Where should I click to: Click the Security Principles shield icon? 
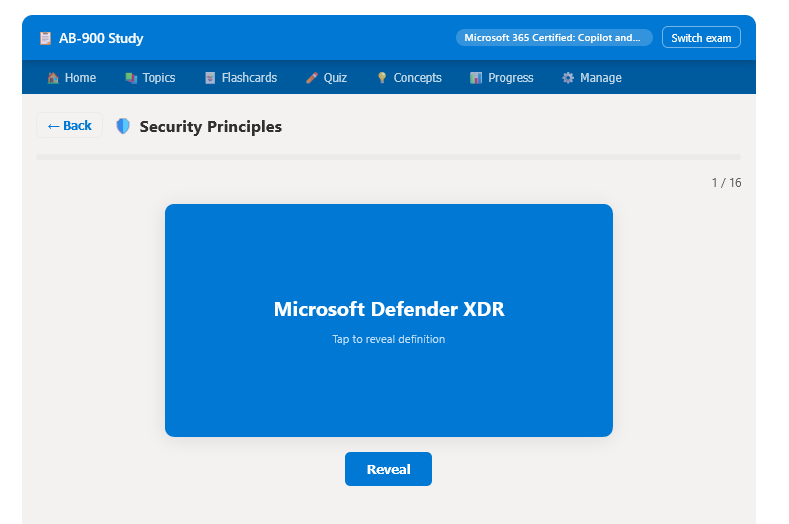(123, 126)
